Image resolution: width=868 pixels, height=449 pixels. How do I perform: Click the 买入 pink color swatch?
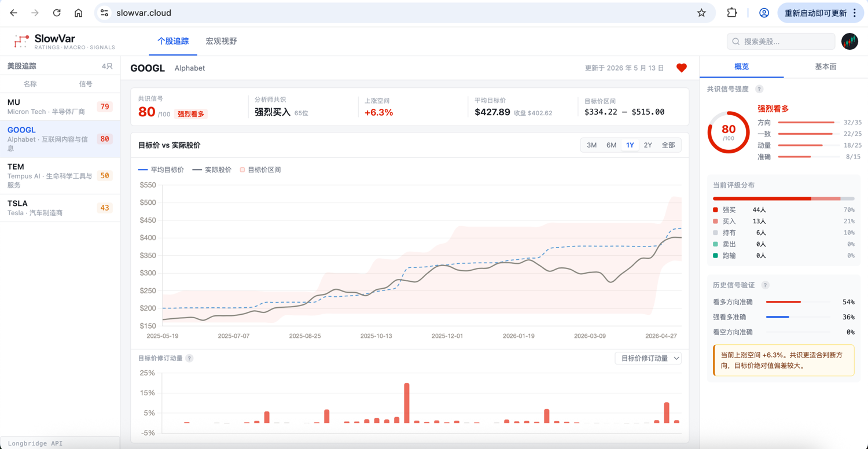(x=715, y=222)
